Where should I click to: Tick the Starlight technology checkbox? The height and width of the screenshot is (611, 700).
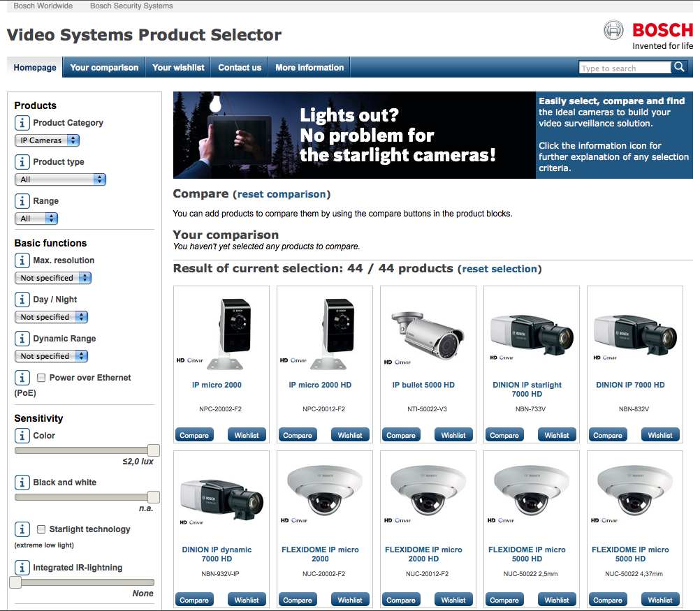click(41, 529)
